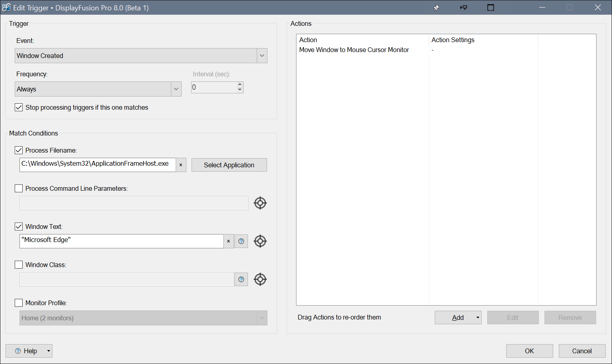Open the help icon beside Window Class
This screenshot has height=364, width=612.
(241, 279)
